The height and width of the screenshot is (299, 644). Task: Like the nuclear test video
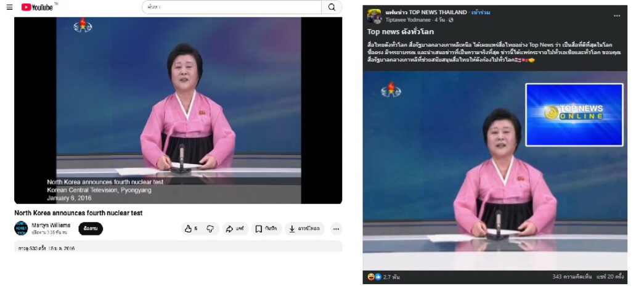[x=190, y=229]
